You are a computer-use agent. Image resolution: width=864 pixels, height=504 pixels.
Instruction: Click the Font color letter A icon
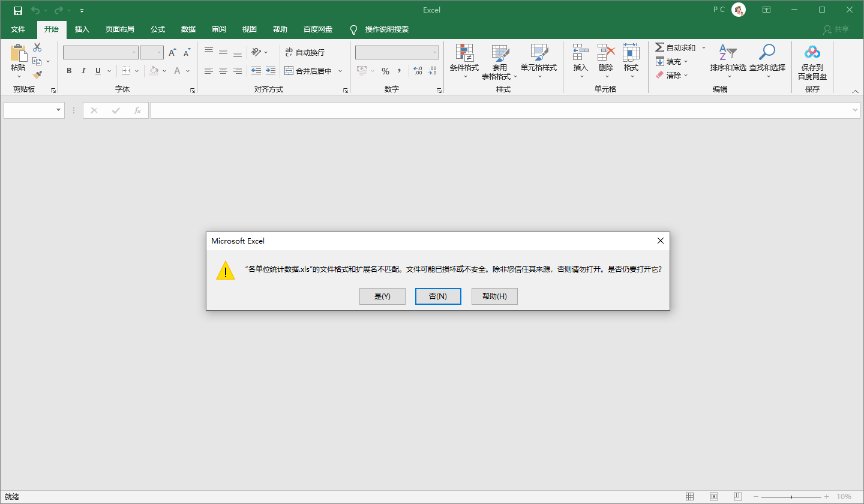[x=178, y=71]
